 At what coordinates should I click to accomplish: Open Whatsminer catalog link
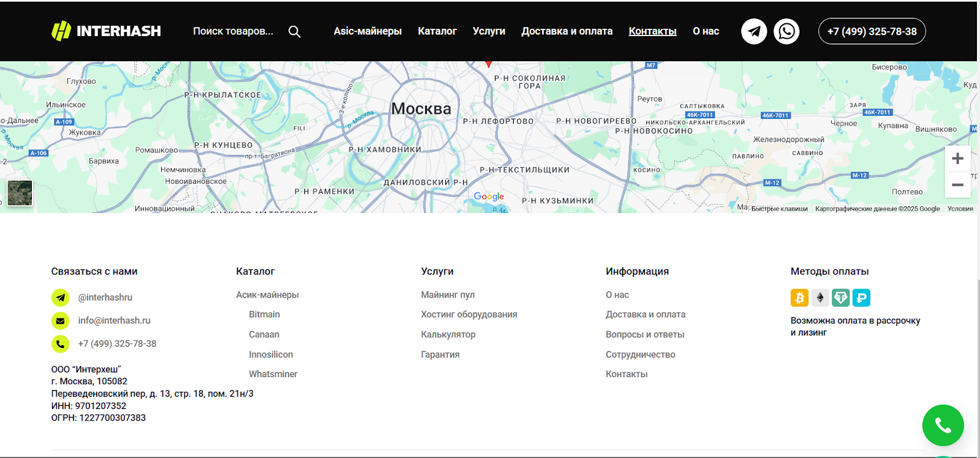click(273, 374)
